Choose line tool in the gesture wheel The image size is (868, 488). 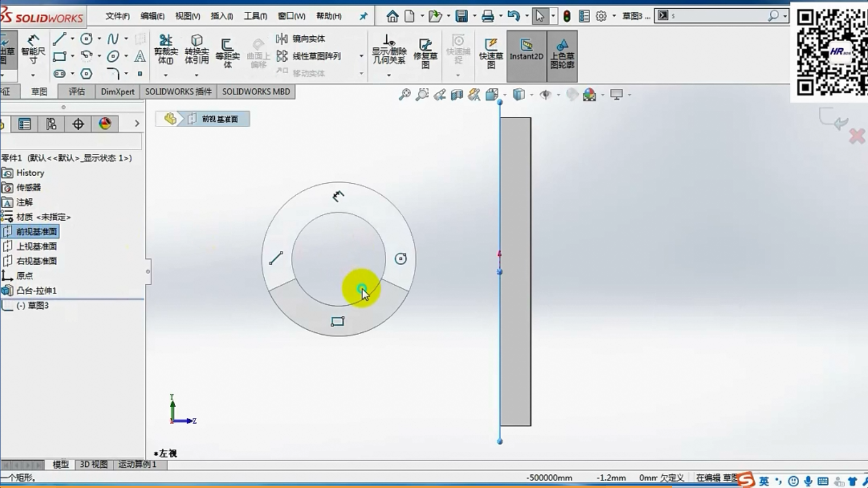(x=276, y=258)
